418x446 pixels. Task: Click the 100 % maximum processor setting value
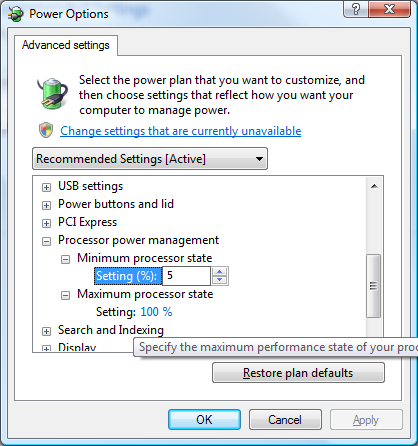[156, 312]
